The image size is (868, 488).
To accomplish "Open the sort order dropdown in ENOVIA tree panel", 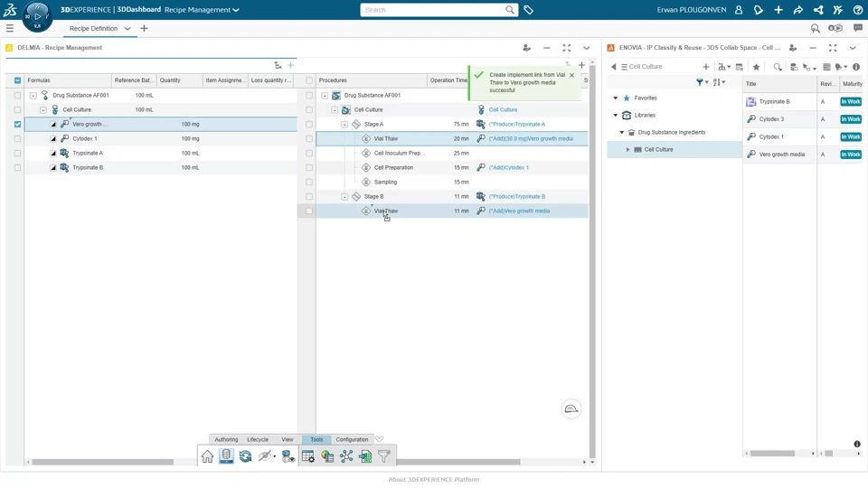I will tap(719, 82).
